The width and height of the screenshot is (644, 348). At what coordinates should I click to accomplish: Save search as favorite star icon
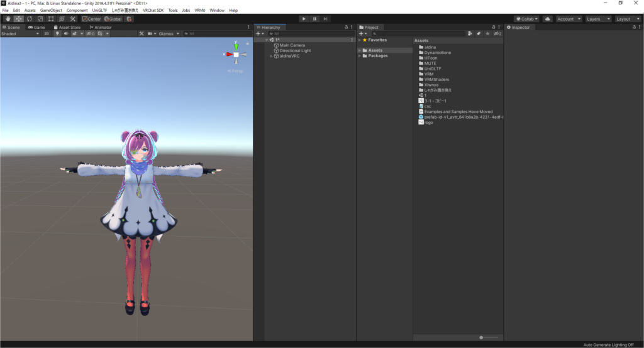[x=487, y=34]
